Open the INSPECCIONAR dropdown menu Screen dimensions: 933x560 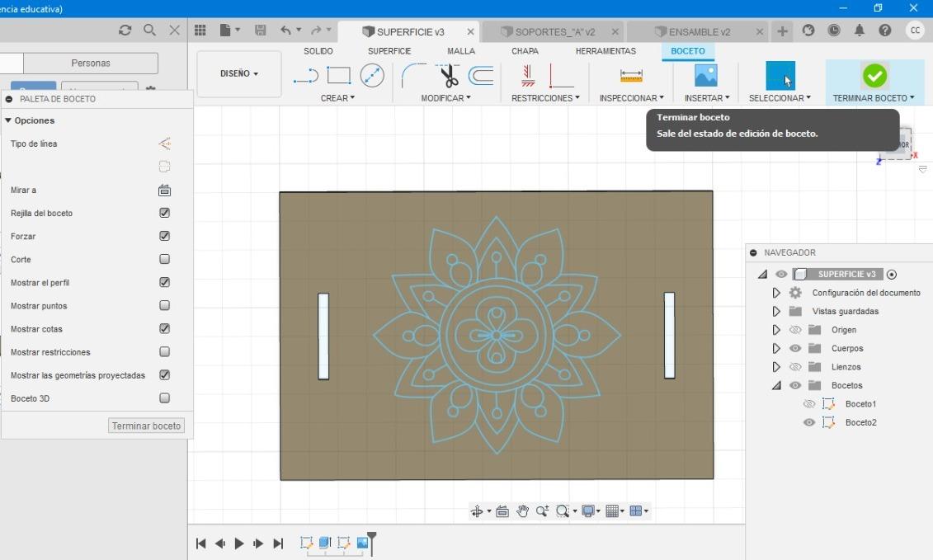(x=631, y=98)
